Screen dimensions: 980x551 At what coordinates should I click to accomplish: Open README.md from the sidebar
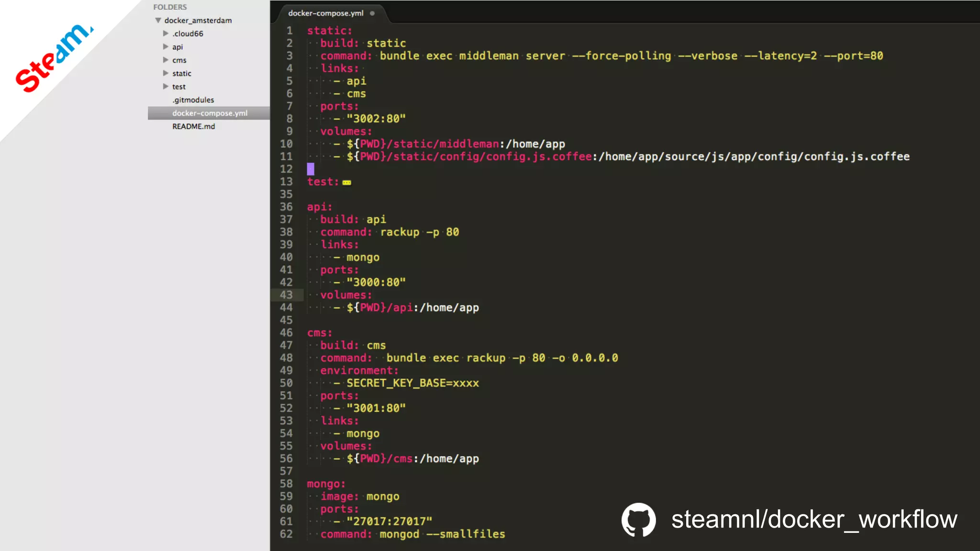click(x=193, y=126)
